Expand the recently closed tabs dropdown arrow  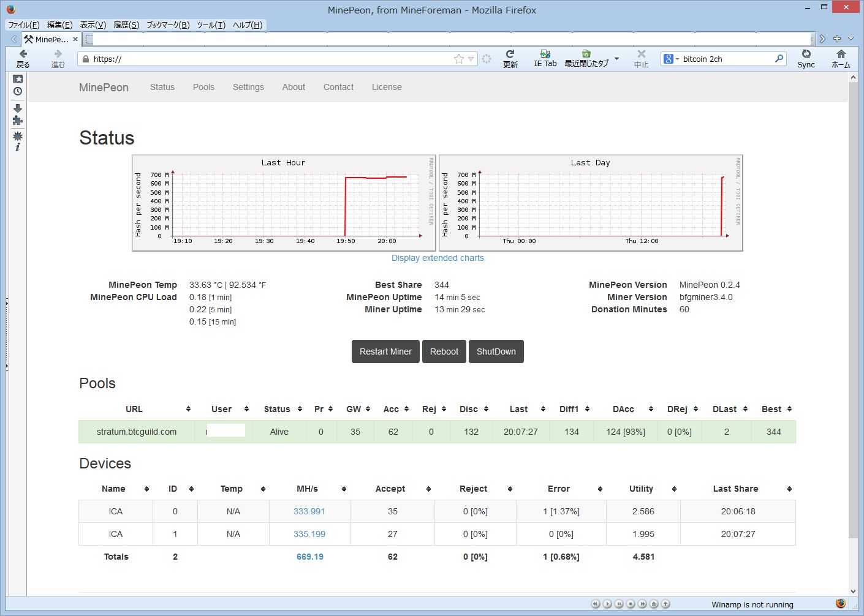tap(616, 59)
